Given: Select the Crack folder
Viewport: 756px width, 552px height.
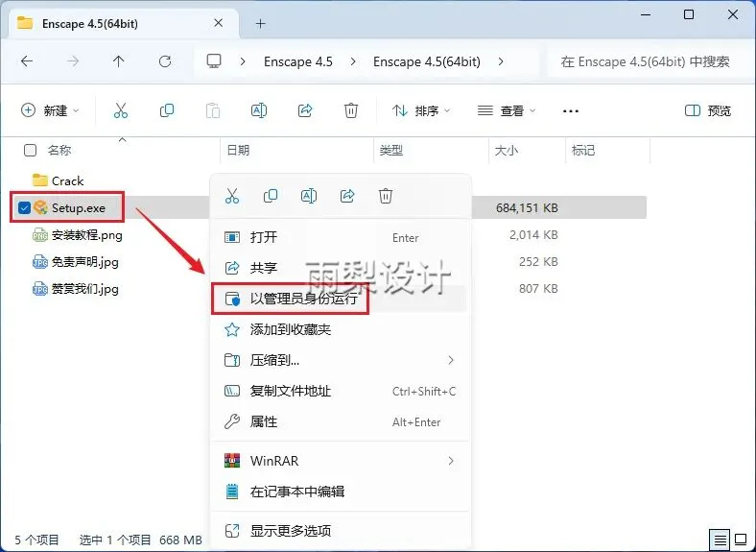Looking at the screenshot, I should click(67, 180).
